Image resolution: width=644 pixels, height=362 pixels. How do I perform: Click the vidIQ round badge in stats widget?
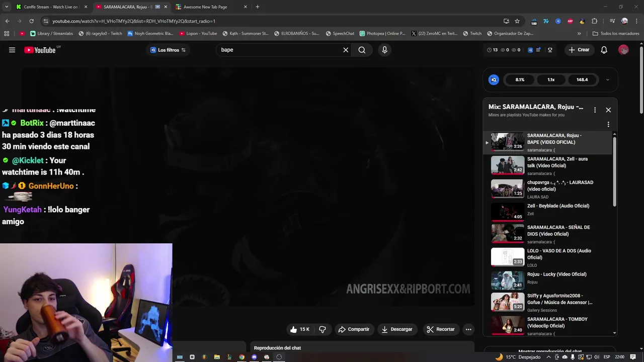tap(494, 79)
